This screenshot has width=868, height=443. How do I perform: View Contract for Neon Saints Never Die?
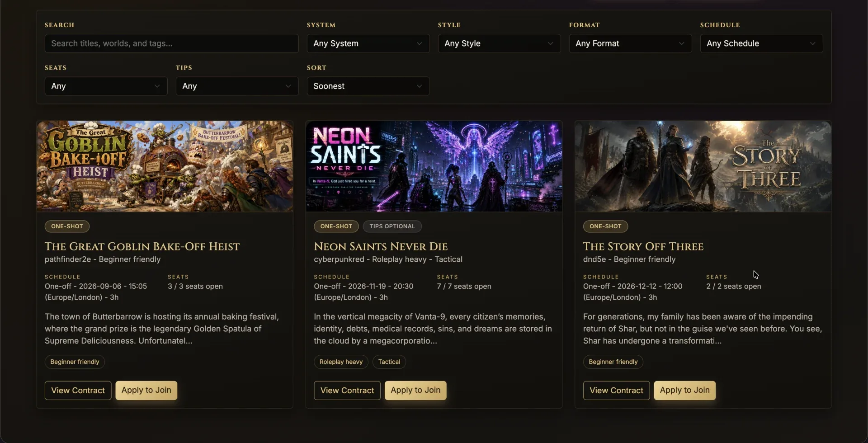coord(347,391)
